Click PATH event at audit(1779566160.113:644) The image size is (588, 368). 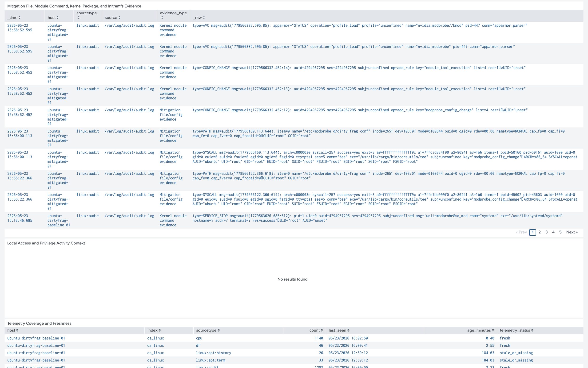pos(378,133)
